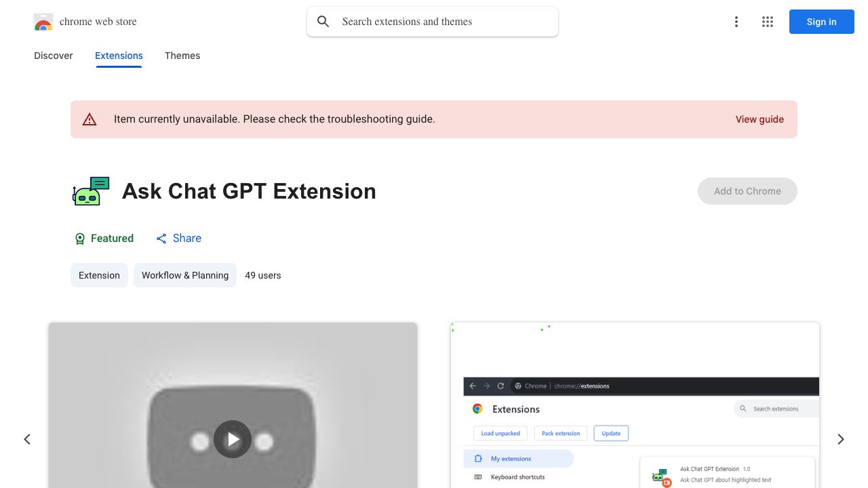Switch to the Themes tab
The image size is (868, 488).
(x=182, y=56)
